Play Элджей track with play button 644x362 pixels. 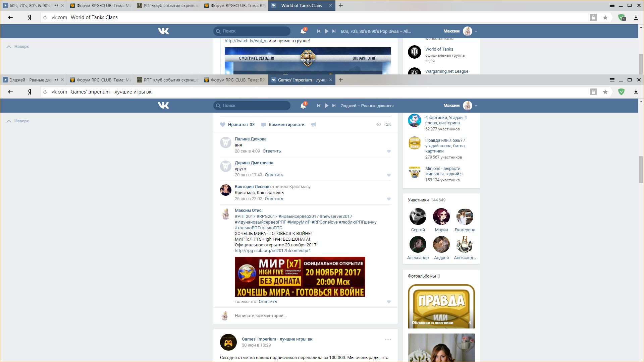[326, 106]
